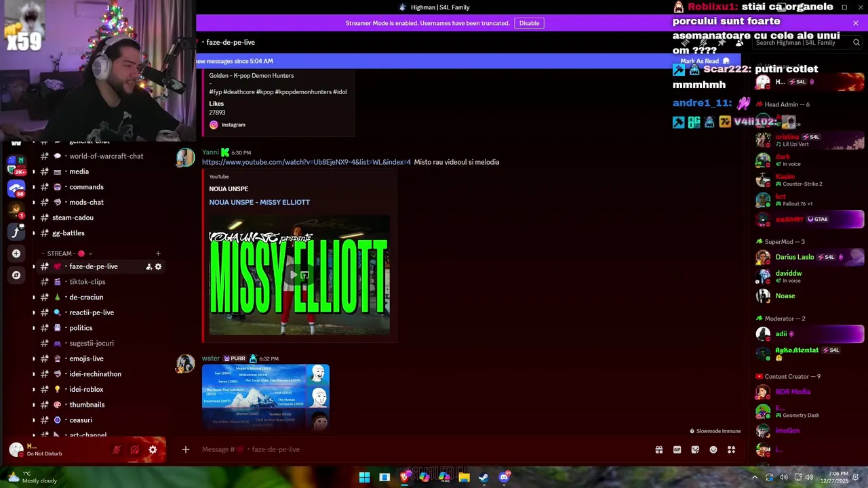Open the emoji picker
868x488 pixels.
click(x=713, y=449)
